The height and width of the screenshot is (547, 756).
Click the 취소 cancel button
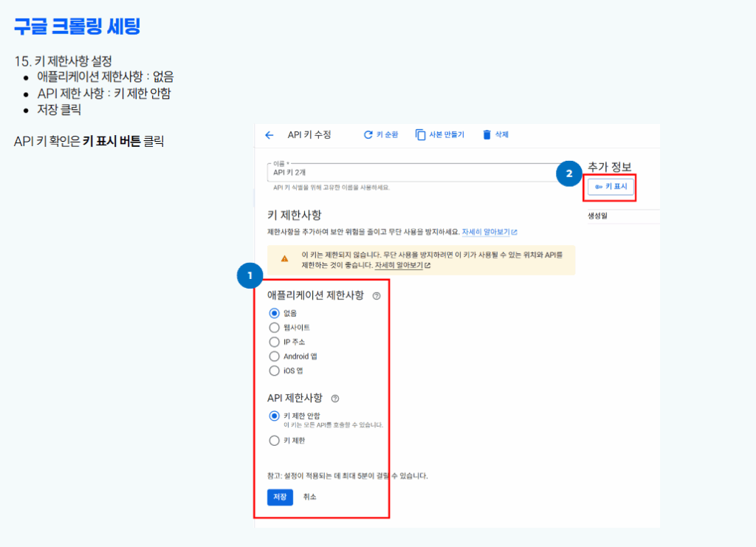tap(309, 497)
